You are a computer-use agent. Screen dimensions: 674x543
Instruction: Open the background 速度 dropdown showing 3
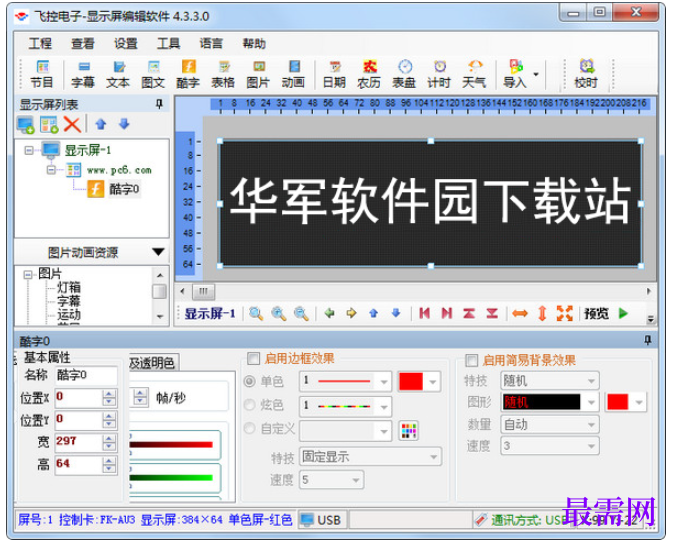pos(550,446)
